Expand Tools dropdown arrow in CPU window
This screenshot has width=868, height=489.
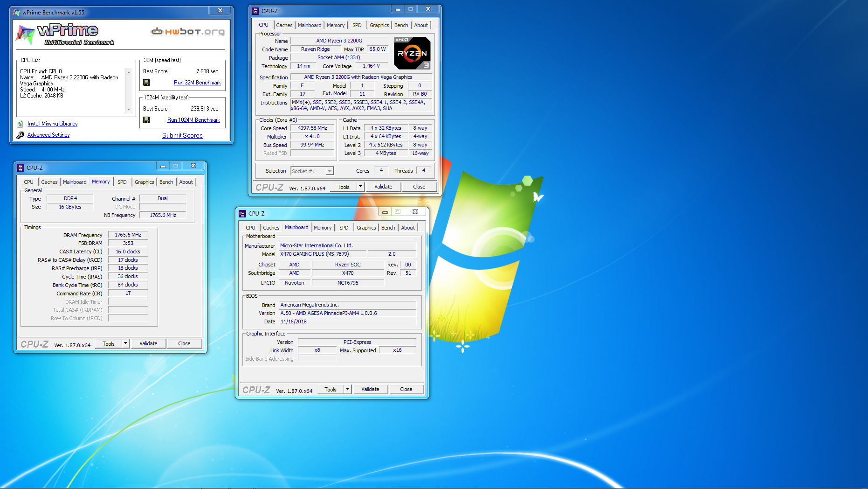[x=360, y=187]
